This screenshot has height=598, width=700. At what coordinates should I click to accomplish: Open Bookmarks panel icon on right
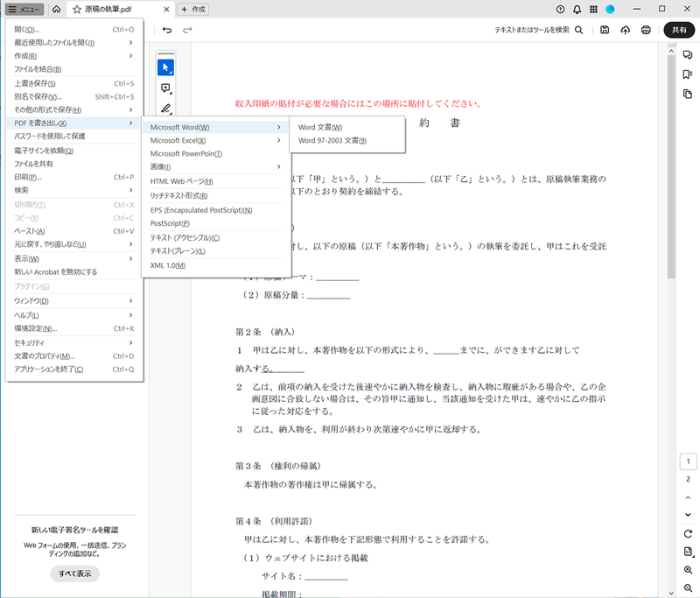pyautogui.click(x=688, y=74)
